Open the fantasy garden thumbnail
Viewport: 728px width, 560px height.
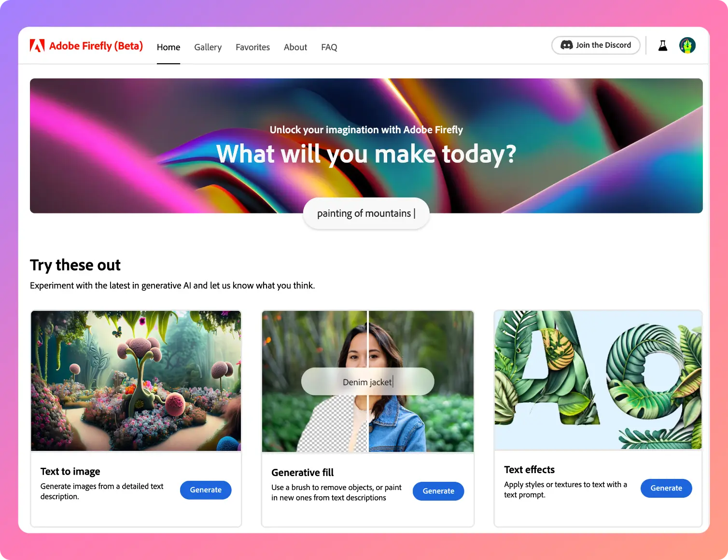pos(136,381)
